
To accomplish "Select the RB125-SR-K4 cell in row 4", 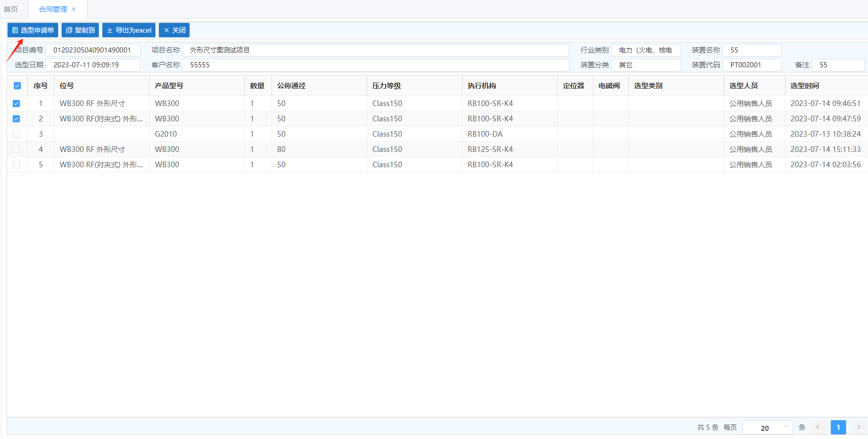I will pyautogui.click(x=490, y=149).
